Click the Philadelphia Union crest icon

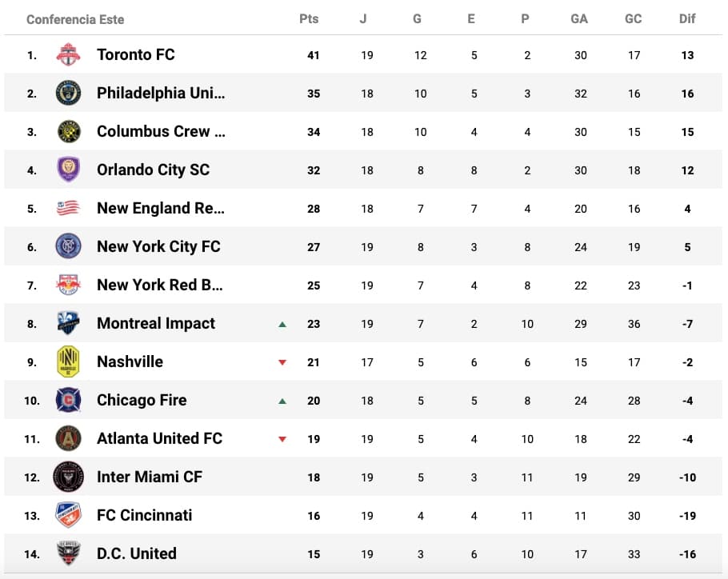coord(68,94)
